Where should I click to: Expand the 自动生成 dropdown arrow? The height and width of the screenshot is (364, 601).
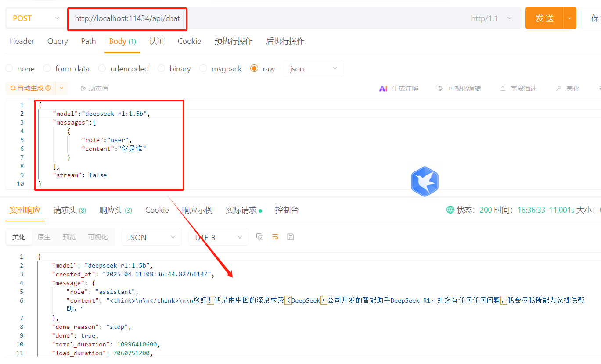point(61,88)
